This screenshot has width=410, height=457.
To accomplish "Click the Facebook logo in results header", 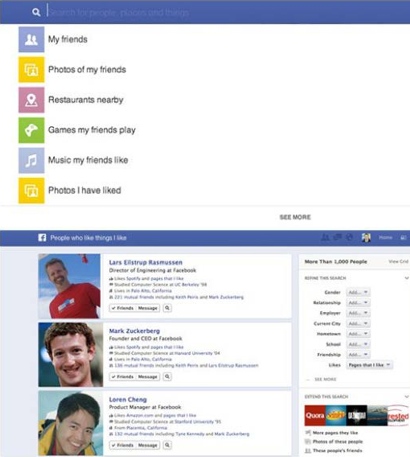I will (42, 238).
